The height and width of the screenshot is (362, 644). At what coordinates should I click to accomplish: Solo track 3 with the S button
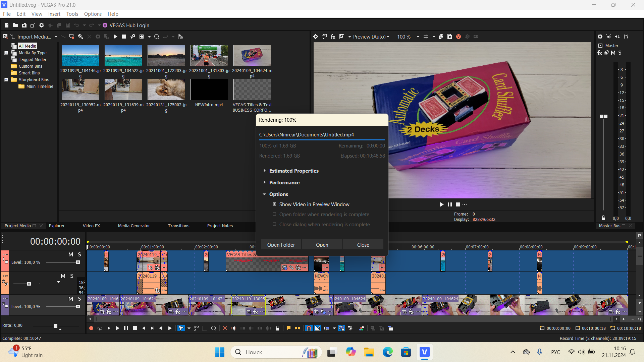(x=79, y=299)
